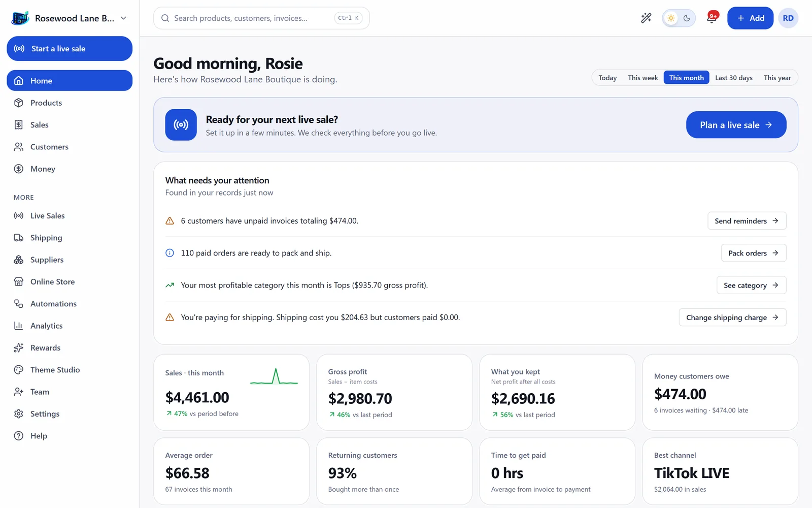Click Start a live sale button
The height and width of the screenshot is (508, 812).
(x=70, y=49)
